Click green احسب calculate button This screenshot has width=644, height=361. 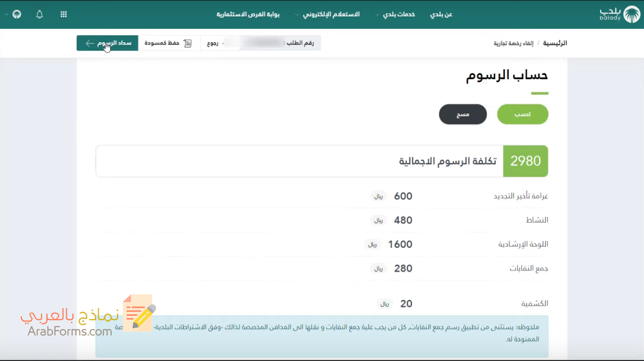coord(523,114)
